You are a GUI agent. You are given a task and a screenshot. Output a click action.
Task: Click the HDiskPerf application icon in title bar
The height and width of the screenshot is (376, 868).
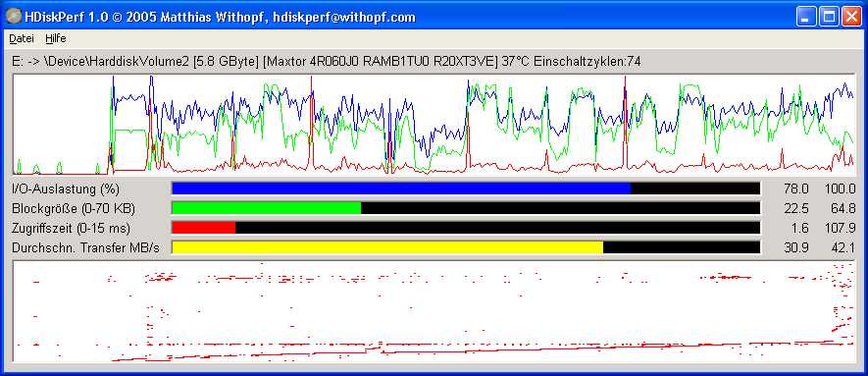click(x=12, y=17)
